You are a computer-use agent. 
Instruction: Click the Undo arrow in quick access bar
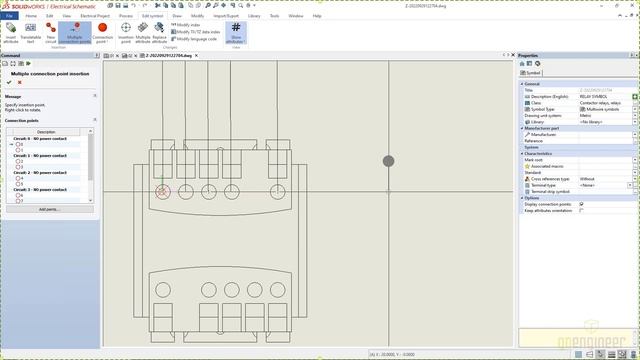[133, 6]
